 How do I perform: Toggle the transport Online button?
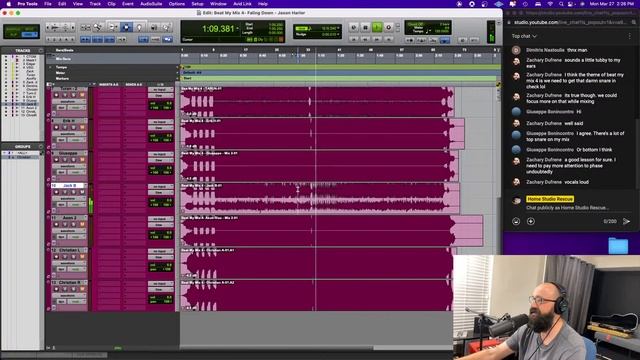[x=354, y=27]
